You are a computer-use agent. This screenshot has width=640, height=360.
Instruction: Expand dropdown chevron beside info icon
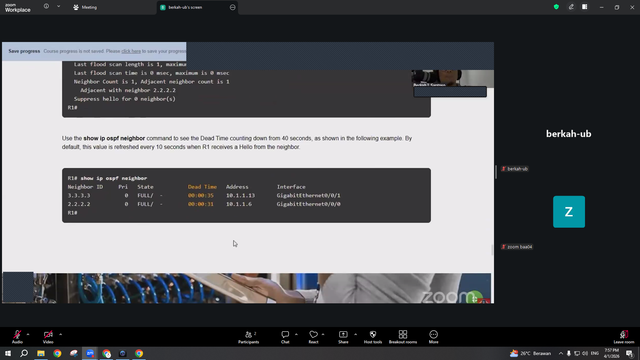tap(58, 7)
